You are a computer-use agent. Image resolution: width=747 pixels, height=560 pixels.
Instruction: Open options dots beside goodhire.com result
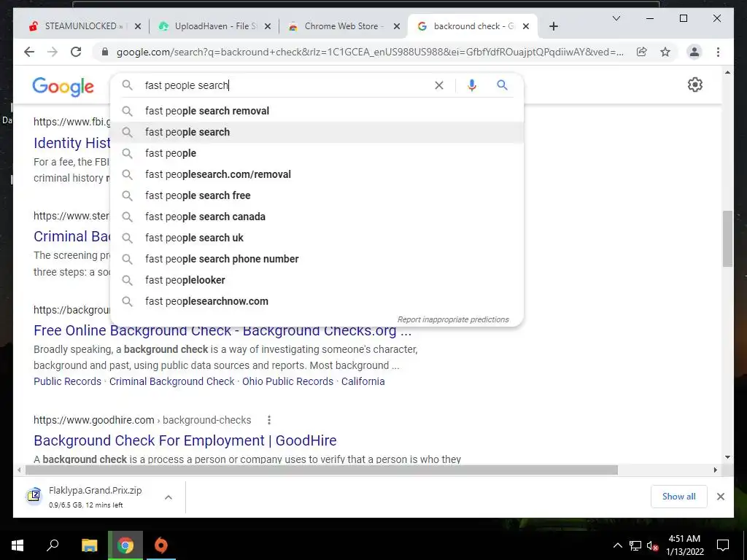tap(269, 420)
